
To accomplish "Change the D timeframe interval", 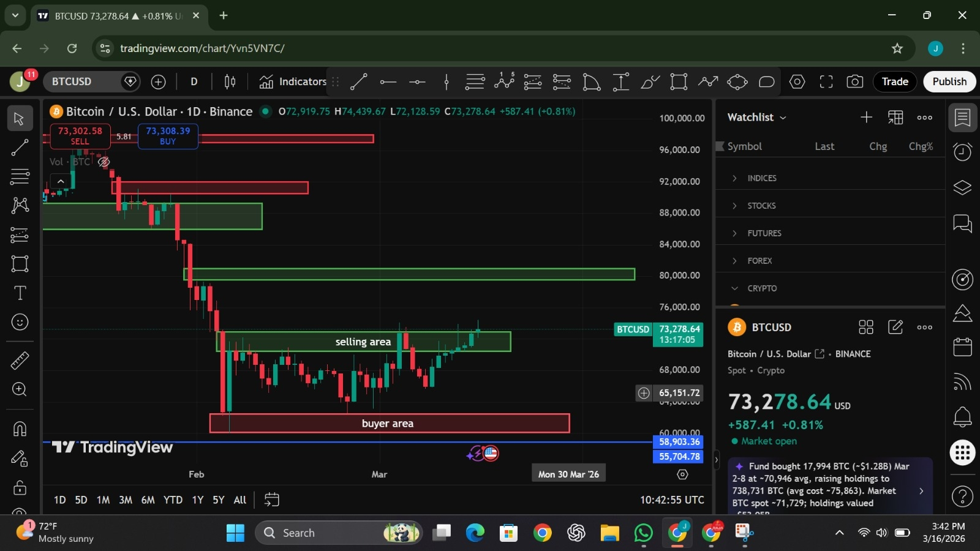I will [194, 81].
